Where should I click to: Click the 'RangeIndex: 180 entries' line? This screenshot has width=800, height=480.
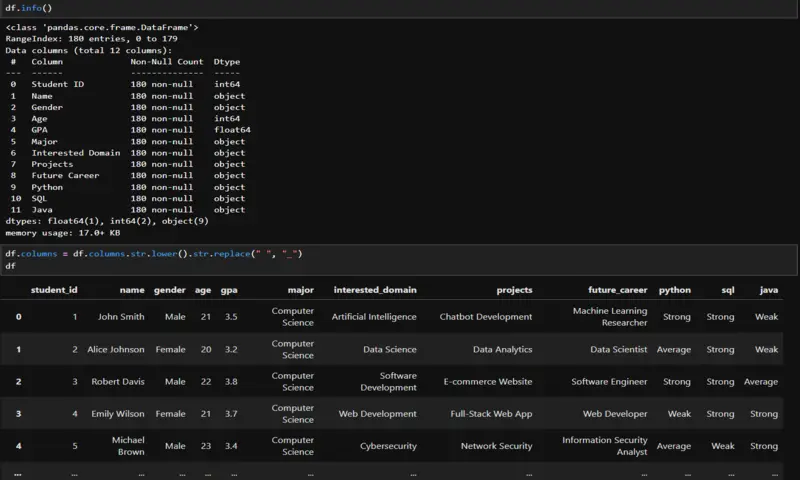point(91,39)
